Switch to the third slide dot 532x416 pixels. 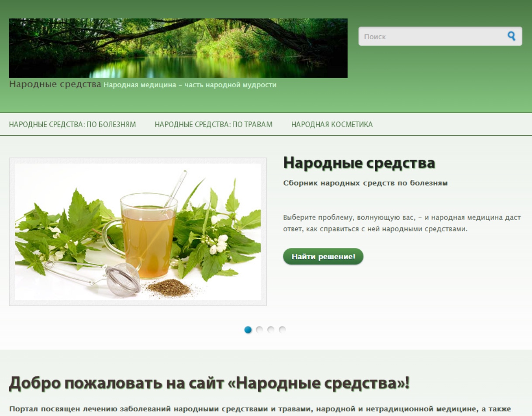click(x=271, y=330)
